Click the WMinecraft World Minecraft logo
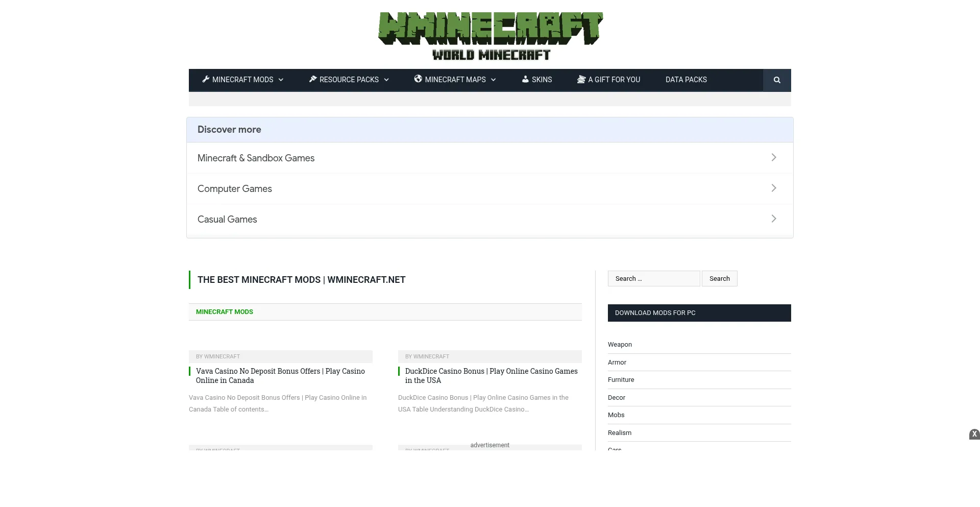The image size is (980, 507). pyautogui.click(x=490, y=36)
